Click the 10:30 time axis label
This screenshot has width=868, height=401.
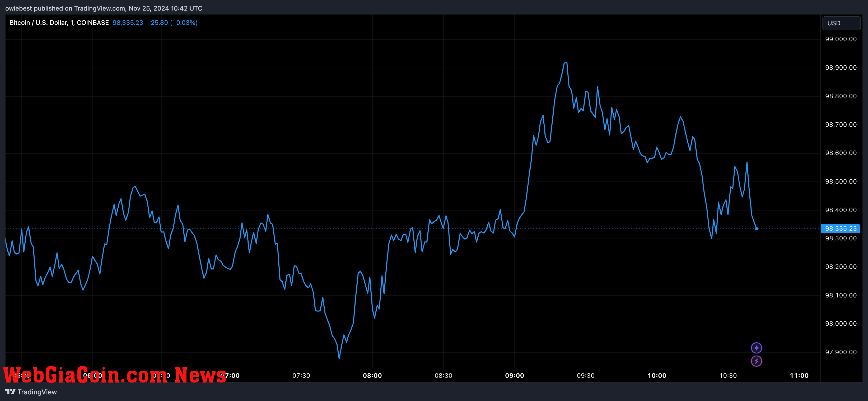point(728,375)
